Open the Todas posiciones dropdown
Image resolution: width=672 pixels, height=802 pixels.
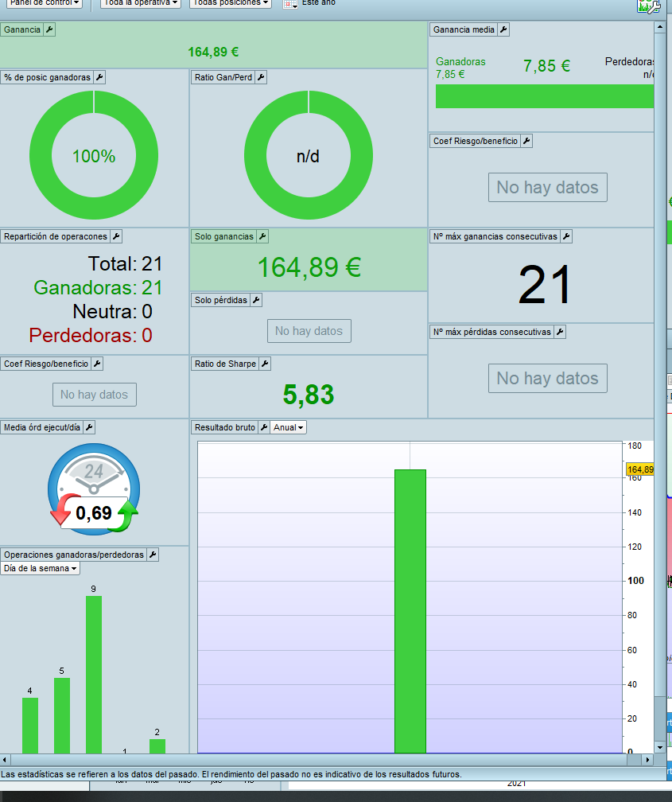pos(231,3)
